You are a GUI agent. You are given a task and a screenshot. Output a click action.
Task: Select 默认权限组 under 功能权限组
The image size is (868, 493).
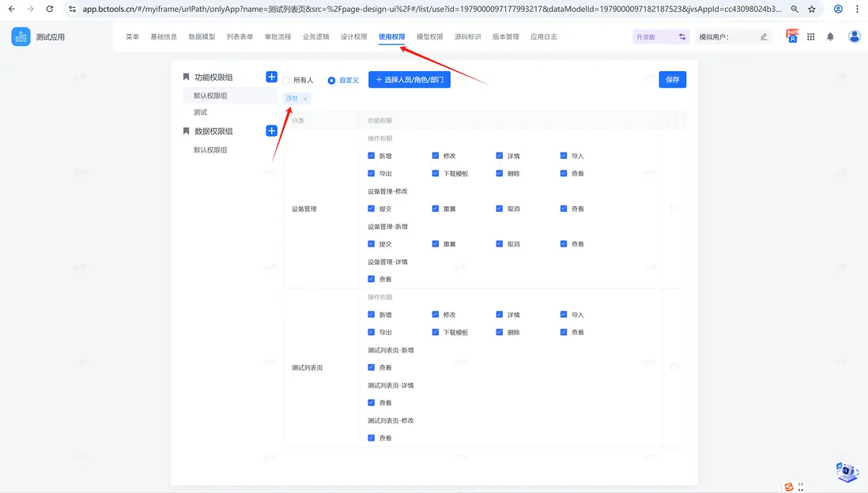point(230,96)
